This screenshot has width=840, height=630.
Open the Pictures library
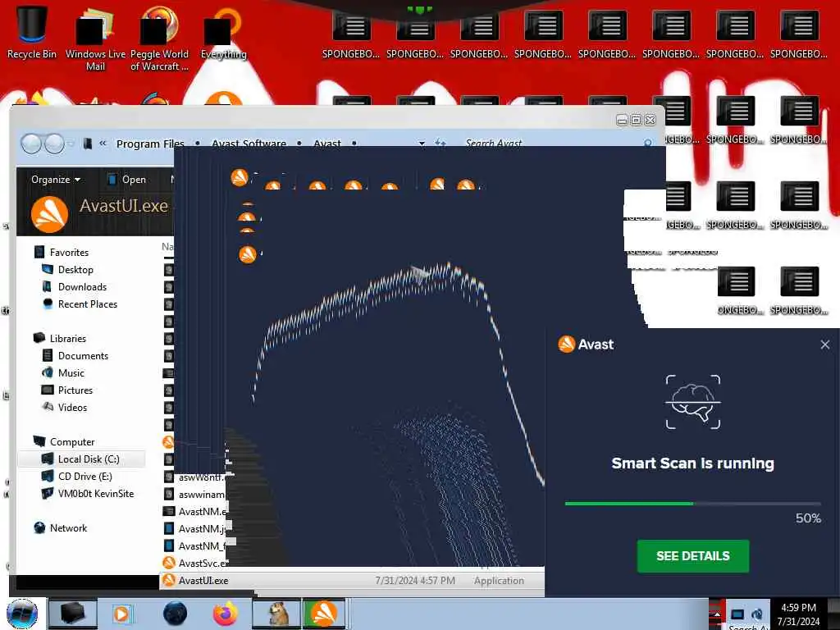click(x=75, y=390)
